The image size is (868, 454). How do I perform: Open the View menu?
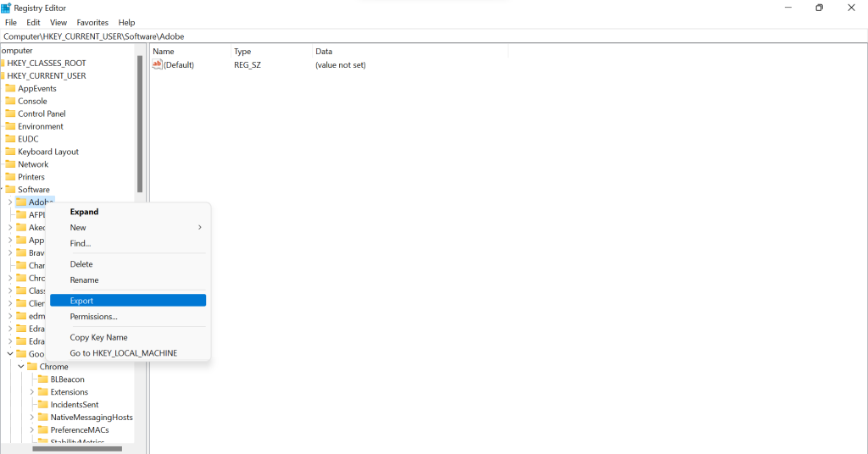(58, 23)
